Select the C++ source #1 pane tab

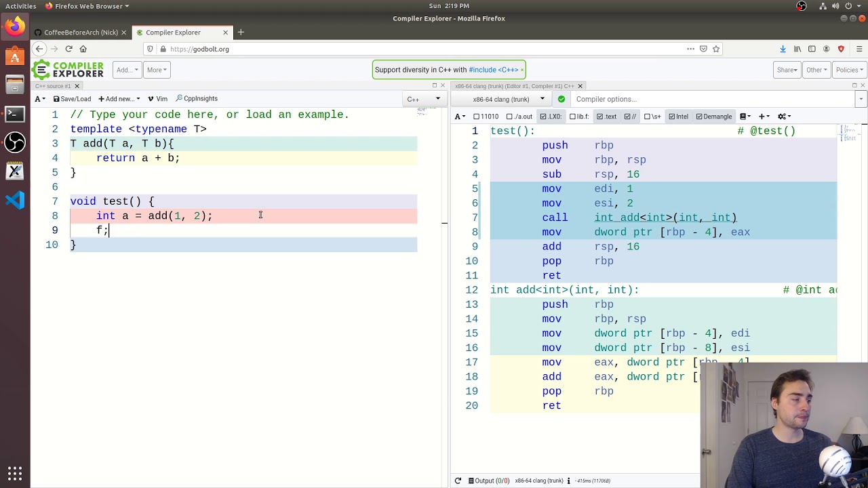tap(54, 86)
